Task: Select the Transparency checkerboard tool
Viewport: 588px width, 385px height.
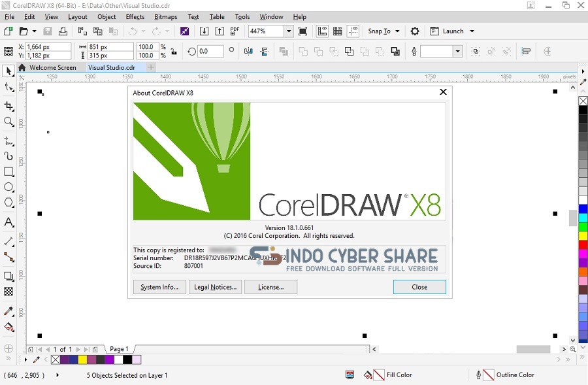Action: pyautogui.click(x=8, y=292)
